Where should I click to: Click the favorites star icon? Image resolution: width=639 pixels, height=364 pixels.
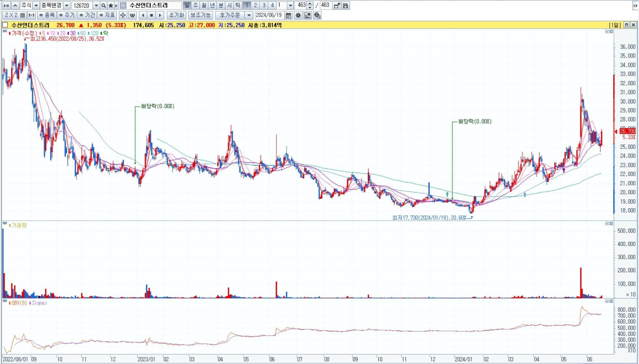coord(111,5)
